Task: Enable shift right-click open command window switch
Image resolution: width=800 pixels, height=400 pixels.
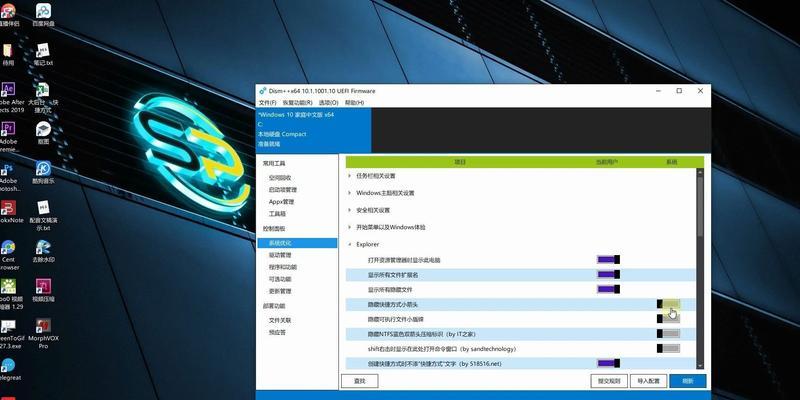Action: coord(668,348)
